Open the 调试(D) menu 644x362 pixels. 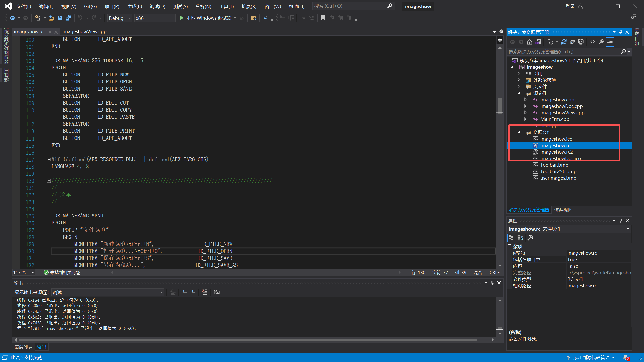(x=157, y=6)
